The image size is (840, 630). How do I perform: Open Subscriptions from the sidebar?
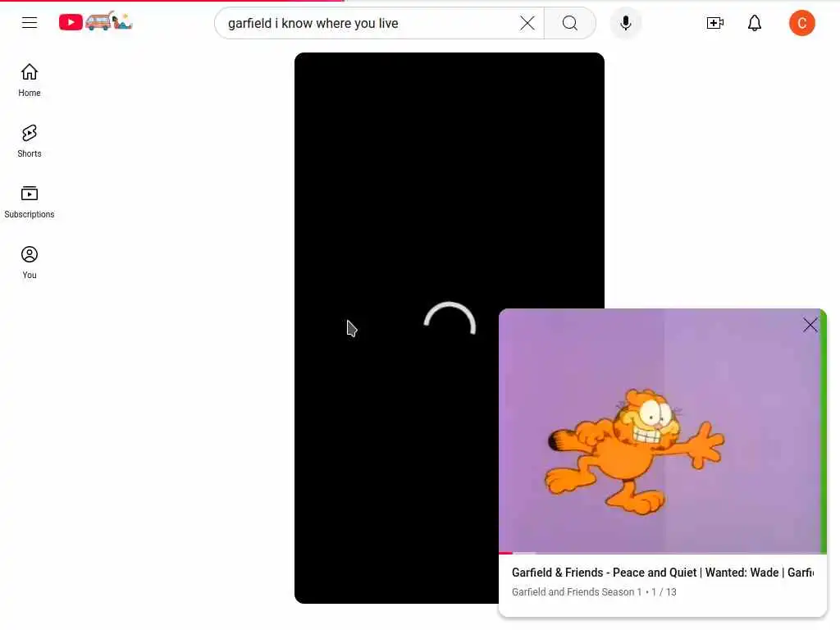(30, 202)
